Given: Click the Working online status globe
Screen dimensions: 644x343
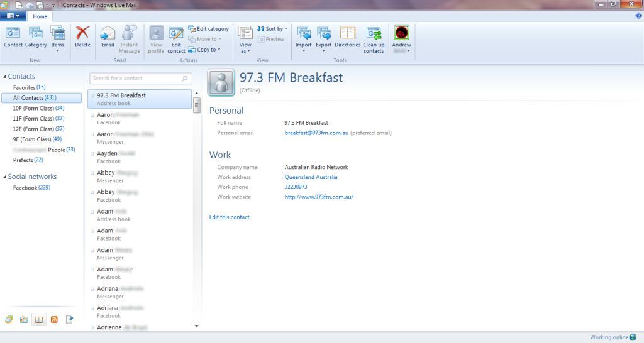Looking at the screenshot, I should [x=633, y=337].
